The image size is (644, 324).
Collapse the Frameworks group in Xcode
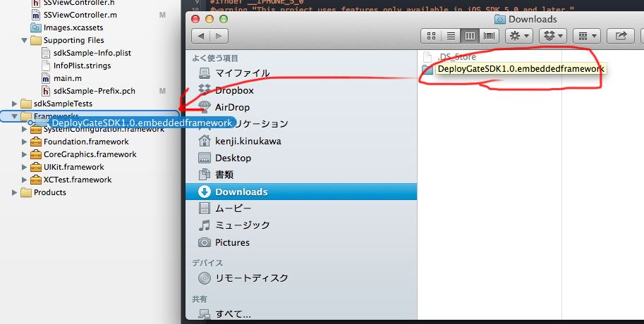(14, 116)
